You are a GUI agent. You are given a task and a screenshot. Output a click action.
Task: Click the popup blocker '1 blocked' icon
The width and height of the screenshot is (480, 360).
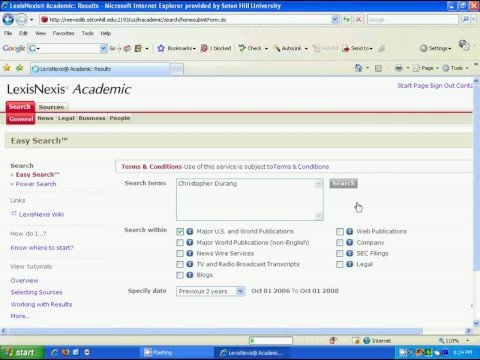click(x=204, y=48)
